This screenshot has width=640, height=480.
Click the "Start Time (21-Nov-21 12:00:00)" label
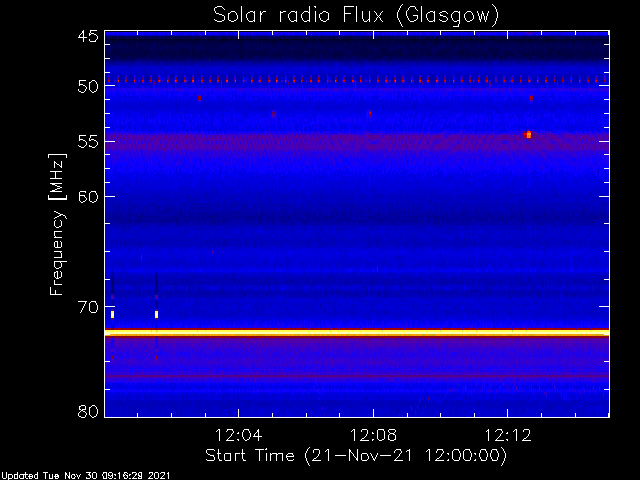click(x=356, y=455)
